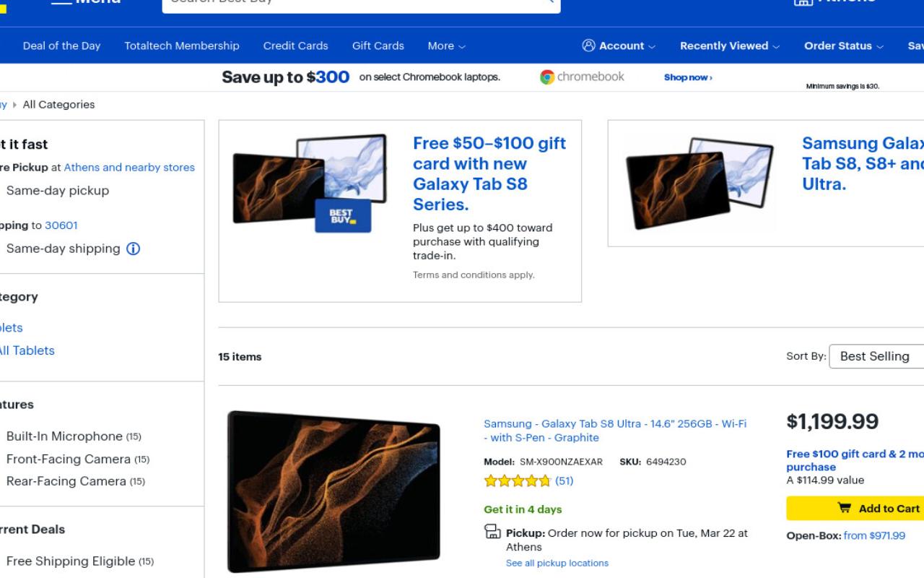This screenshot has width=924, height=578.
Task: Click the Same-day shipping info icon
Action: tap(133, 249)
